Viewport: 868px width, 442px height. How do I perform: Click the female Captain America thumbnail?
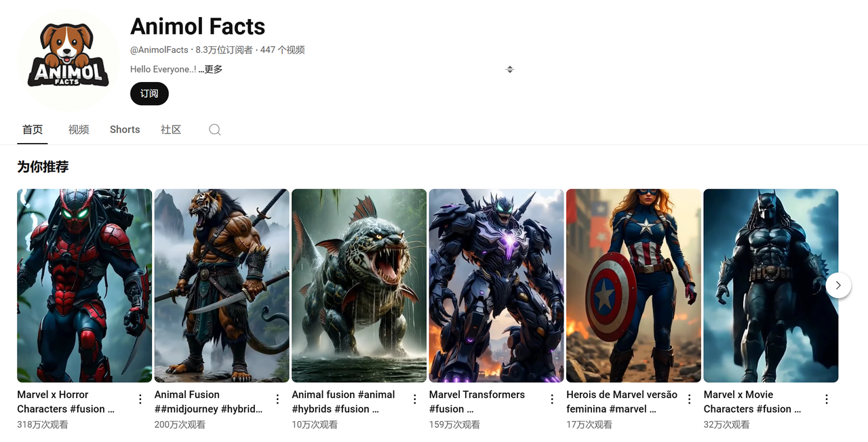coord(634,285)
